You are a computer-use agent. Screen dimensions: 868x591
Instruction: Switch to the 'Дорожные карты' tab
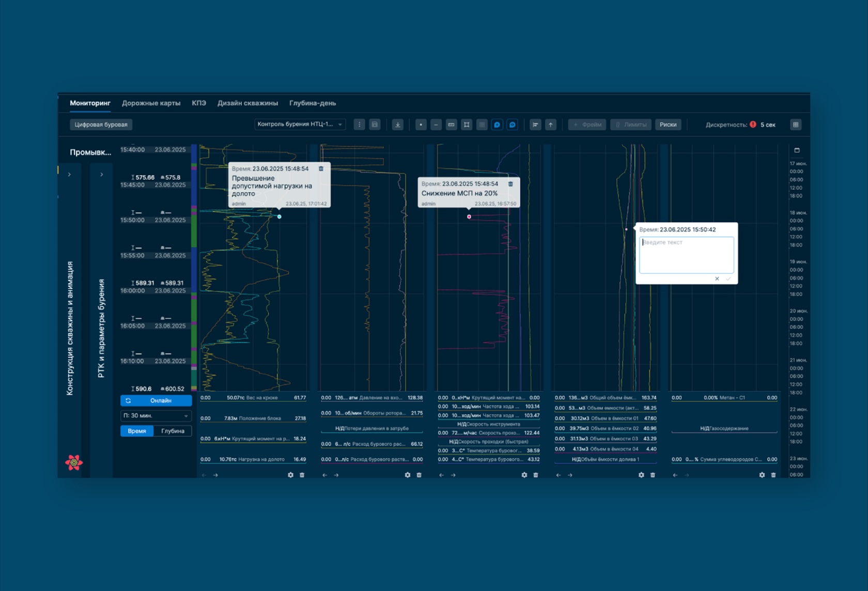[x=151, y=103]
